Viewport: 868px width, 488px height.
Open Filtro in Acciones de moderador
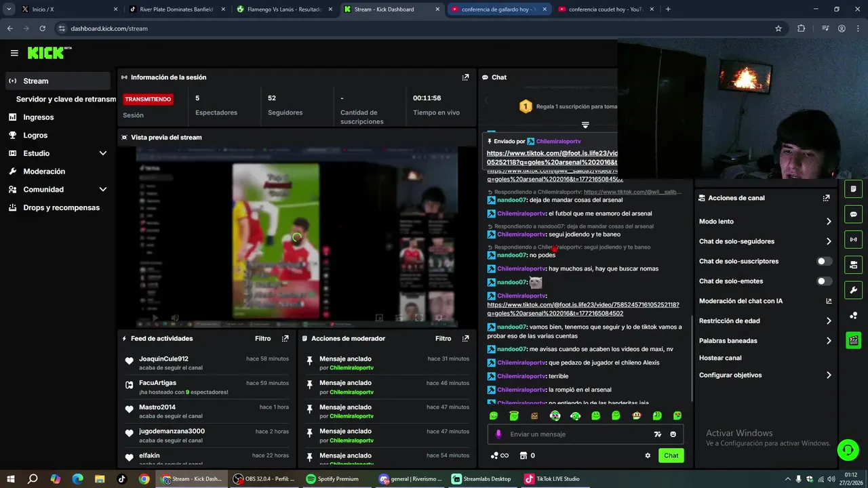pyautogui.click(x=443, y=338)
